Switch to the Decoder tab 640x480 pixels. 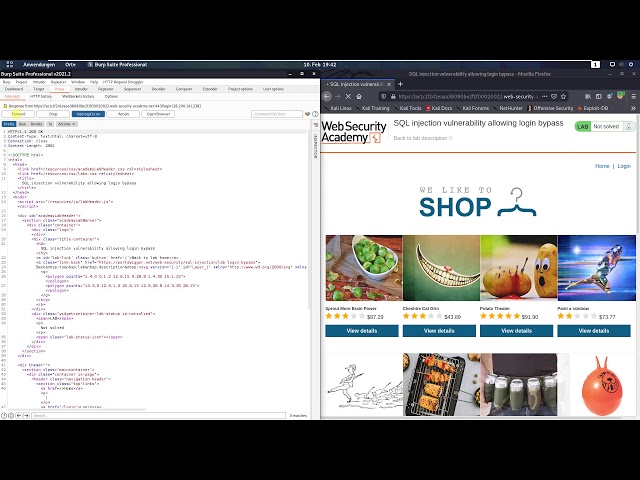[x=159, y=89]
